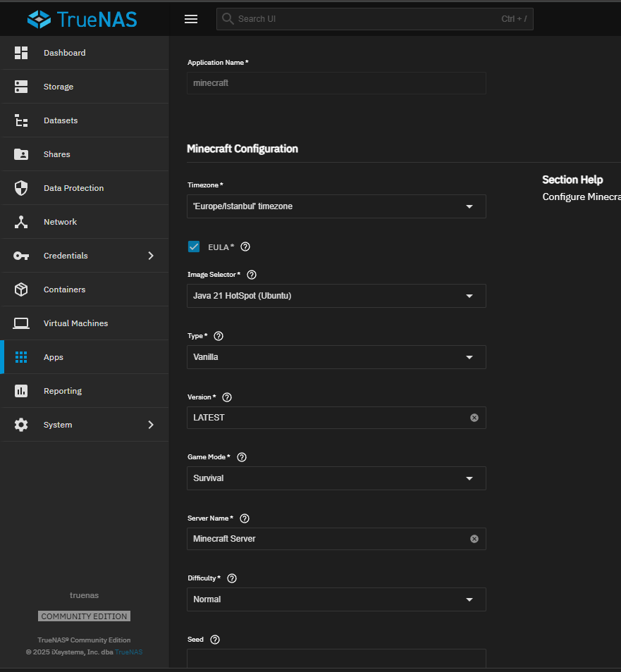The width and height of the screenshot is (621, 672).
Task: Open Data Protection page in sidebar
Action: (85, 188)
